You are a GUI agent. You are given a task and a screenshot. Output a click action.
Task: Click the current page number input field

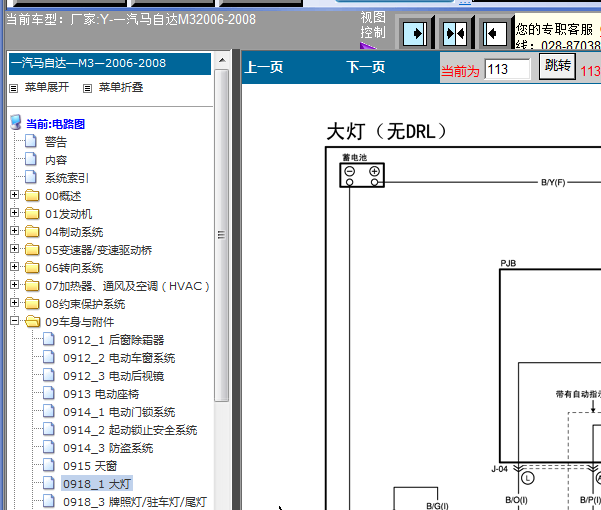[x=507, y=69]
